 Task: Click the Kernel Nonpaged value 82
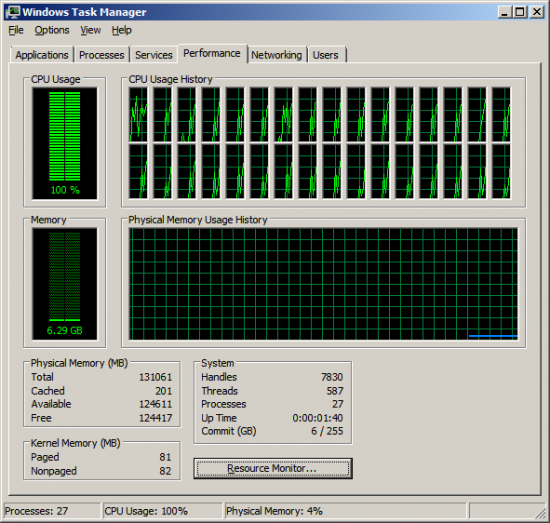point(165,471)
